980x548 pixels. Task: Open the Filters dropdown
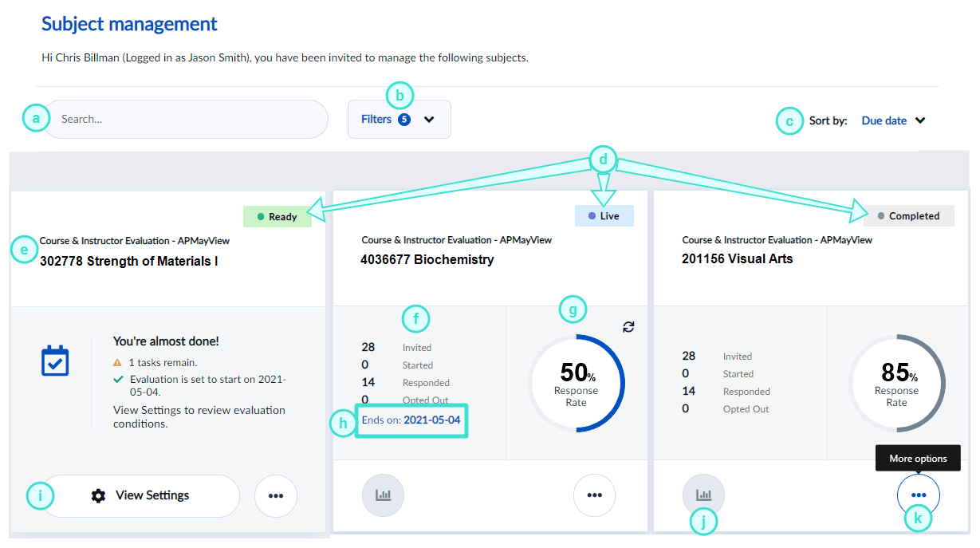(399, 120)
